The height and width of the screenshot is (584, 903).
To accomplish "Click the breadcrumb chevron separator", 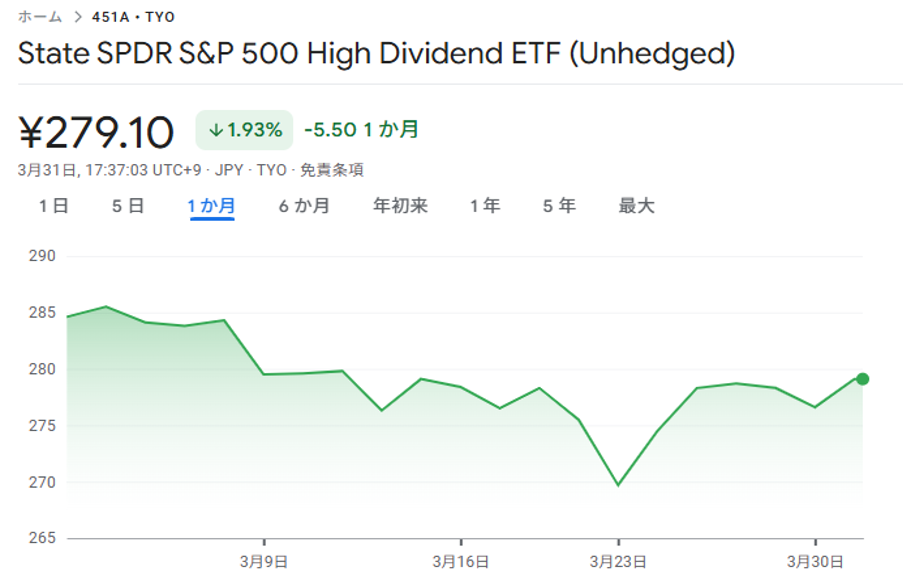I will (77, 17).
